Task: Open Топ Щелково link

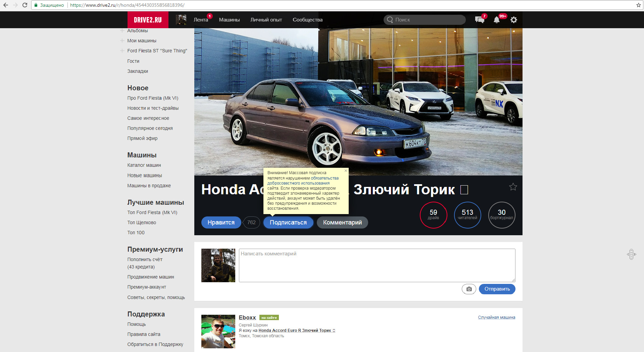Action: [x=142, y=222]
